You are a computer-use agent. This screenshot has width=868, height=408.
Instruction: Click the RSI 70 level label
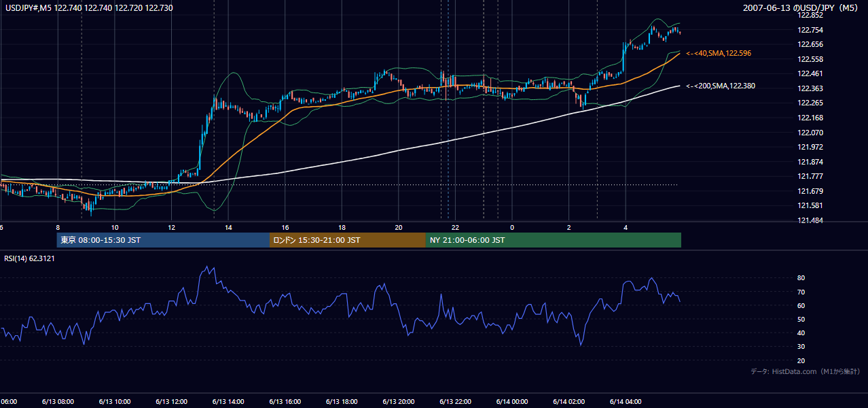click(x=801, y=292)
